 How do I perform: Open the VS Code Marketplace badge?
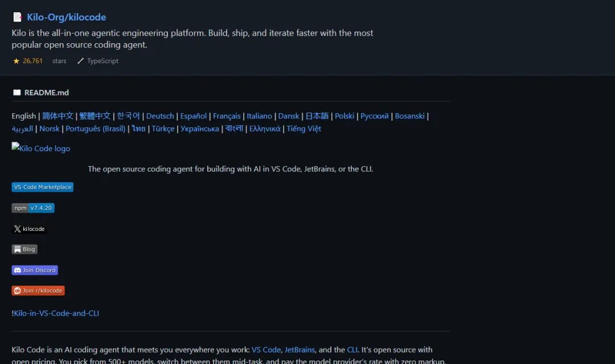tap(42, 187)
